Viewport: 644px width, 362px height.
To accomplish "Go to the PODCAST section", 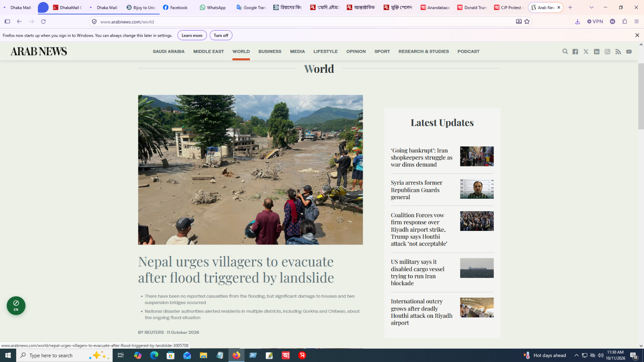I will [469, 51].
